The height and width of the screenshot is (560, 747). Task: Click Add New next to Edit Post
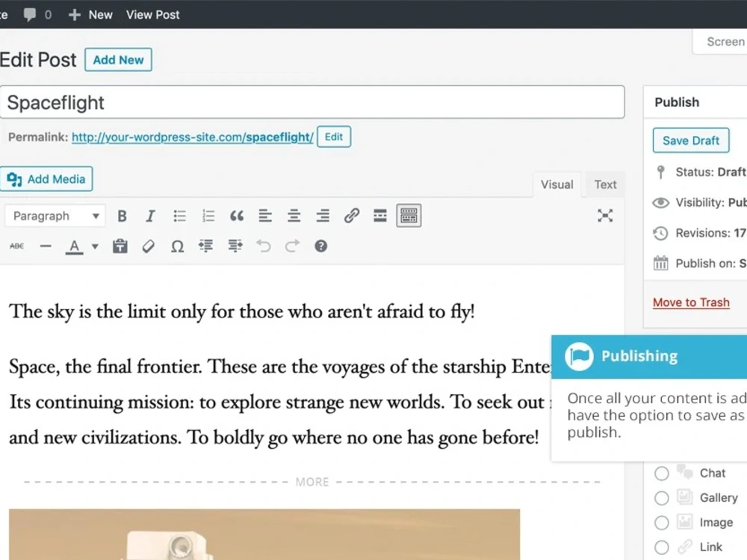point(118,60)
